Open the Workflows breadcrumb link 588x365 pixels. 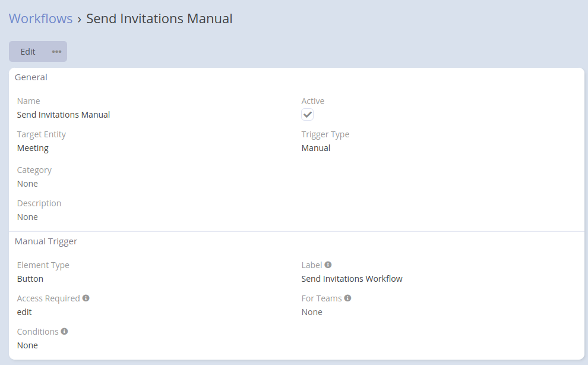(40, 18)
